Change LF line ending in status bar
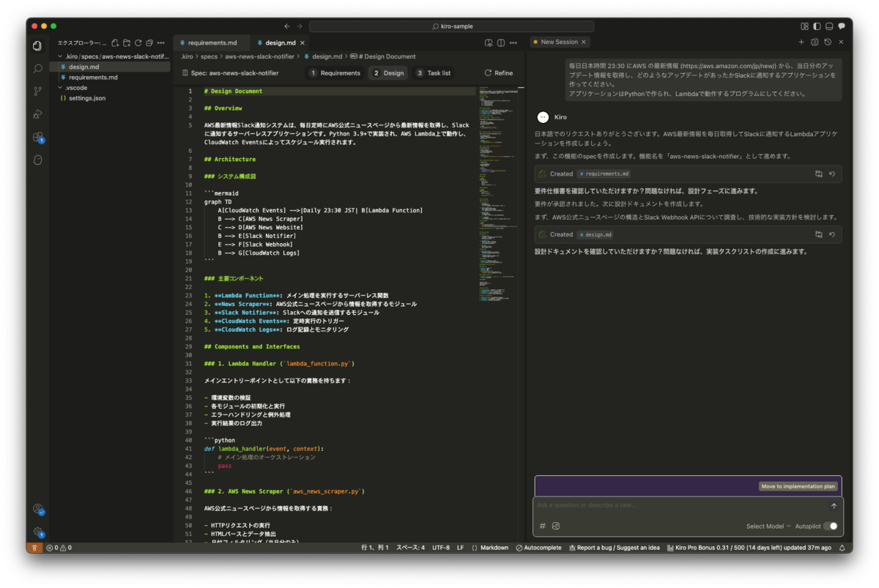This screenshot has width=879, height=588. coord(461,548)
